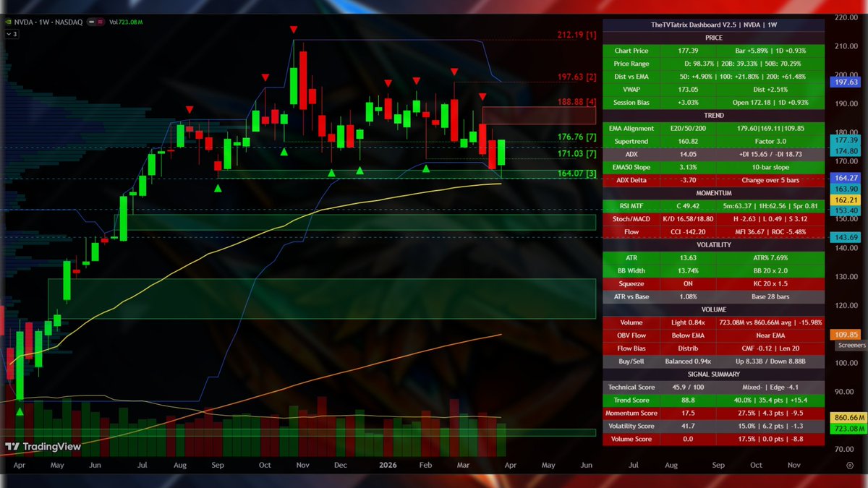Select the 197.63 [2] level label on chart
Image resolution: width=868 pixels, height=488 pixels.
point(576,77)
